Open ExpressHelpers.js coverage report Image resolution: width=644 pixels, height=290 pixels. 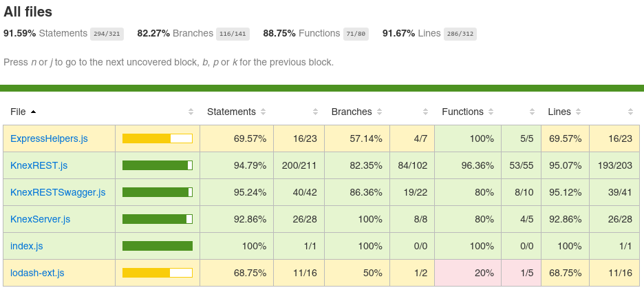point(49,138)
